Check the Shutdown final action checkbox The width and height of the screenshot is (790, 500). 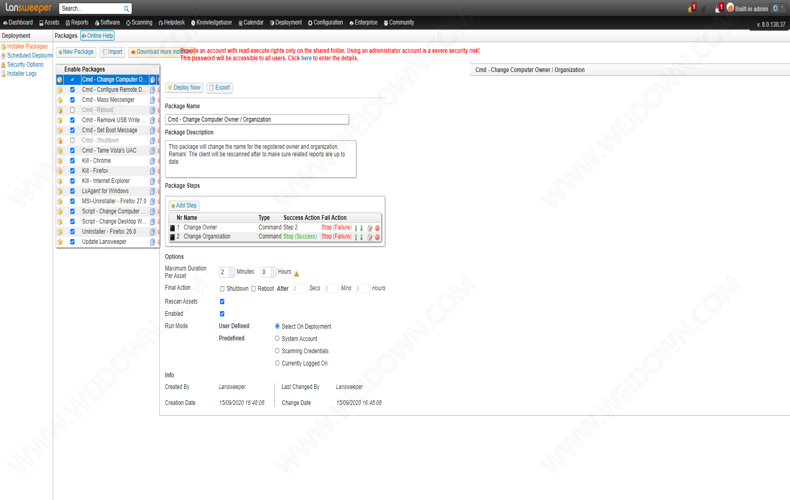222,289
